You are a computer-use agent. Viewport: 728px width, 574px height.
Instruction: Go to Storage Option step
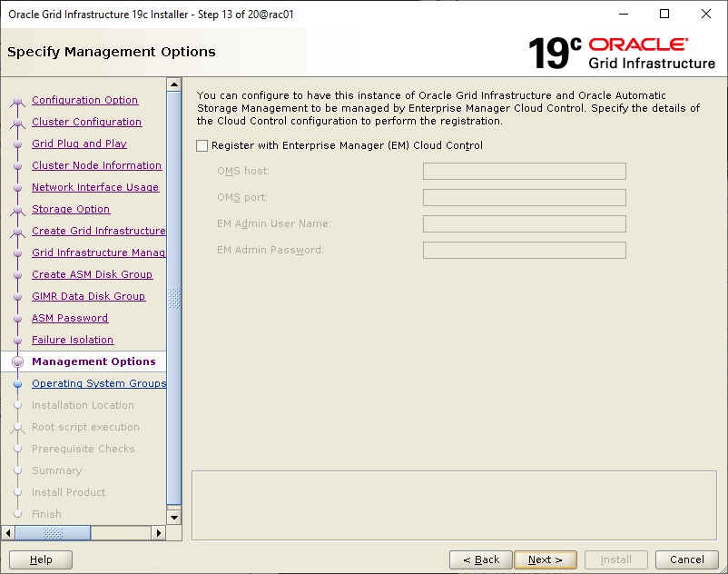click(x=71, y=209)
